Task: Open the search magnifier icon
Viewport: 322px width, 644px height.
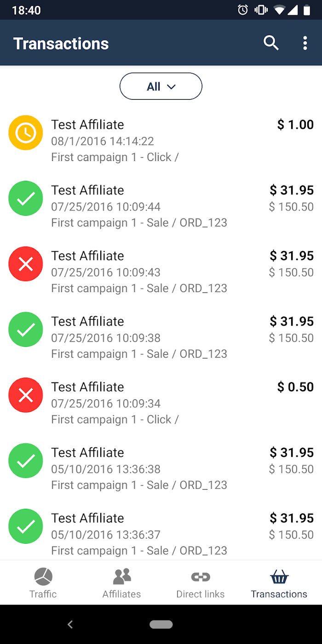Action: click(x=271, y=43)
